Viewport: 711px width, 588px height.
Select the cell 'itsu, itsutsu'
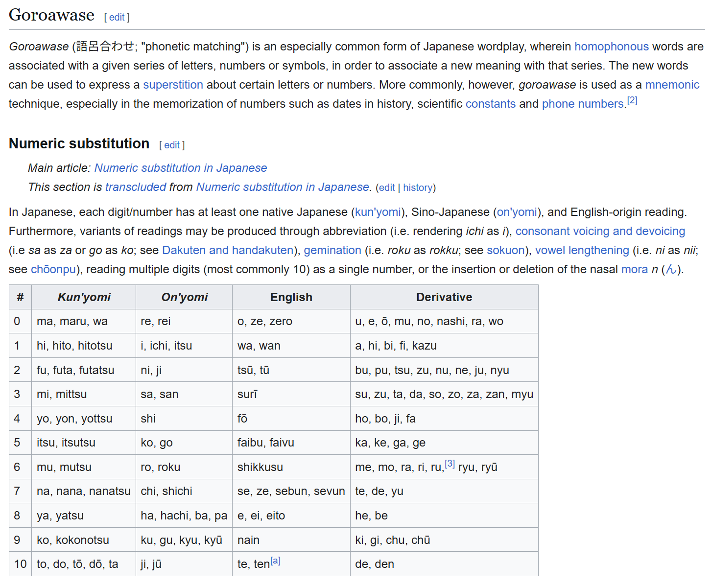coord(84,443)
